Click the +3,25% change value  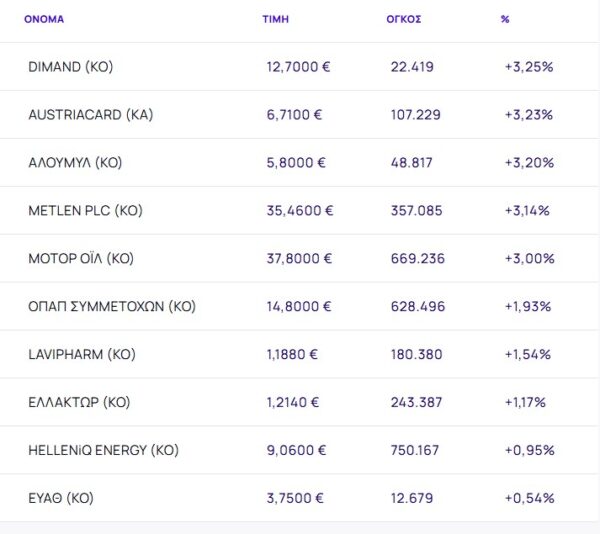click(x=529, y=67)
